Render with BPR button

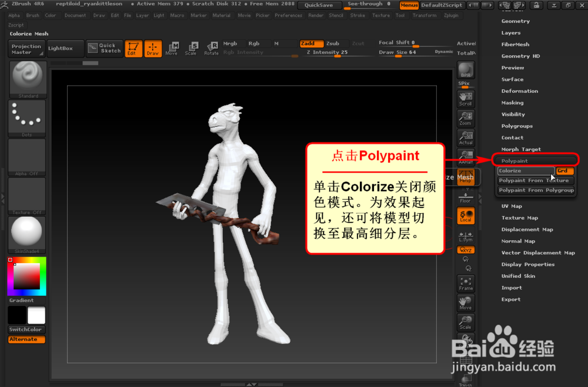pyautogui.click(x=466, y=70)
